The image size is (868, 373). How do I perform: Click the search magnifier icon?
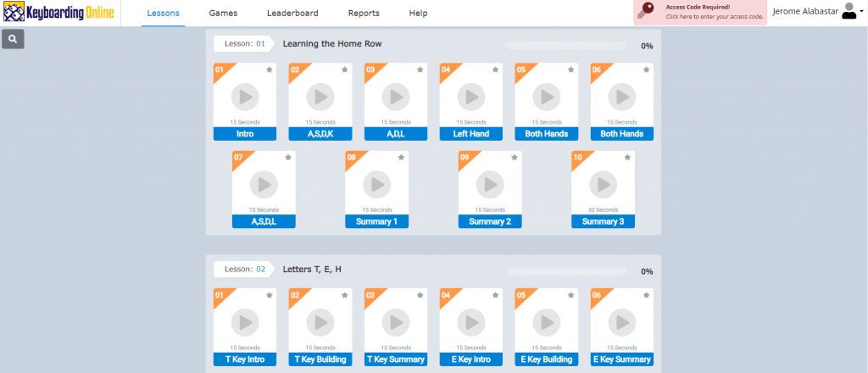tap(13, 39)
